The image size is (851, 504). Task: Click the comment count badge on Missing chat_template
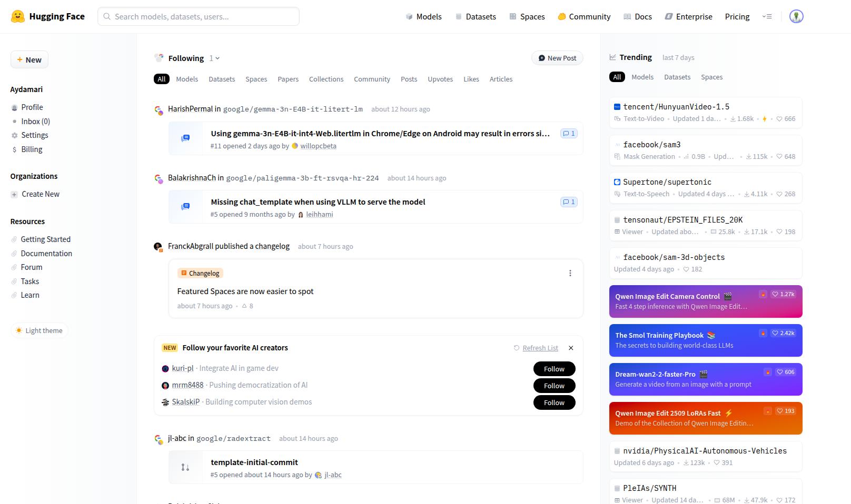point(569,202)
